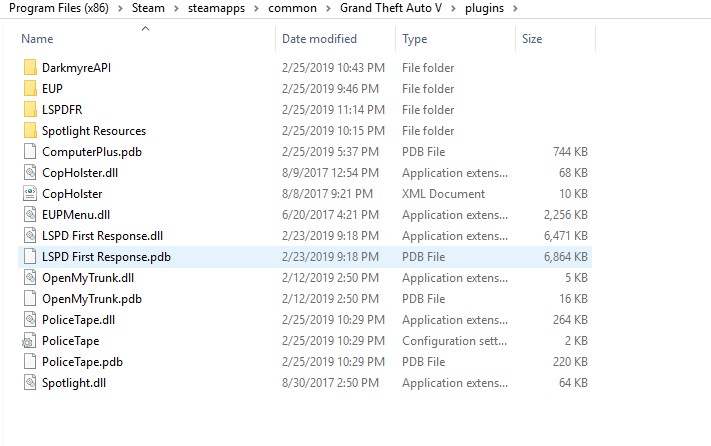Screen dimensions: 711x446
Task: Click the ComputerPlus.pdb file name
Action: (92, 151)
